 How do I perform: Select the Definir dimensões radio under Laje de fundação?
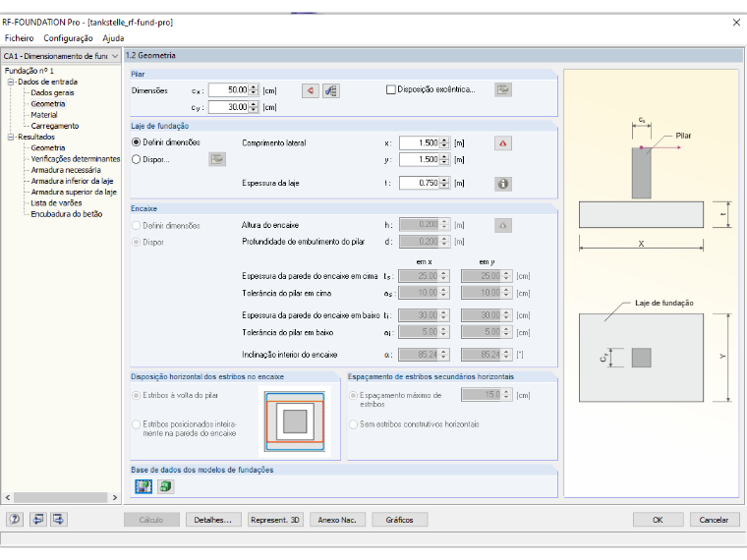pyautogui.click(x=137, y=142)
